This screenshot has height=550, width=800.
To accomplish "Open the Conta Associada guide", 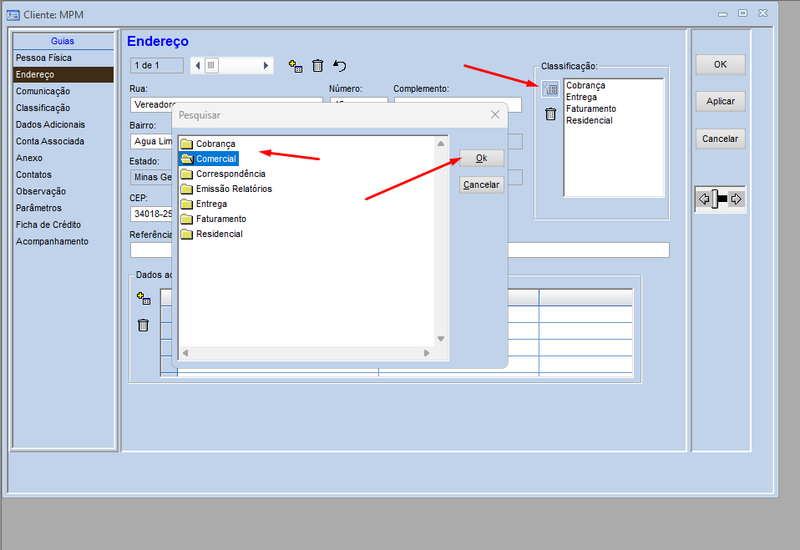I will point(63,141).
